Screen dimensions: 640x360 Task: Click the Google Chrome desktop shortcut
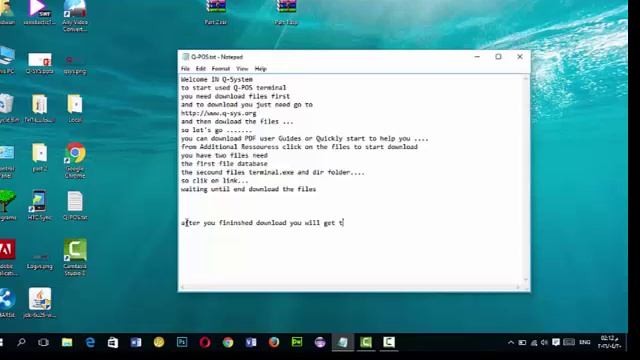(x=75, y=160)
